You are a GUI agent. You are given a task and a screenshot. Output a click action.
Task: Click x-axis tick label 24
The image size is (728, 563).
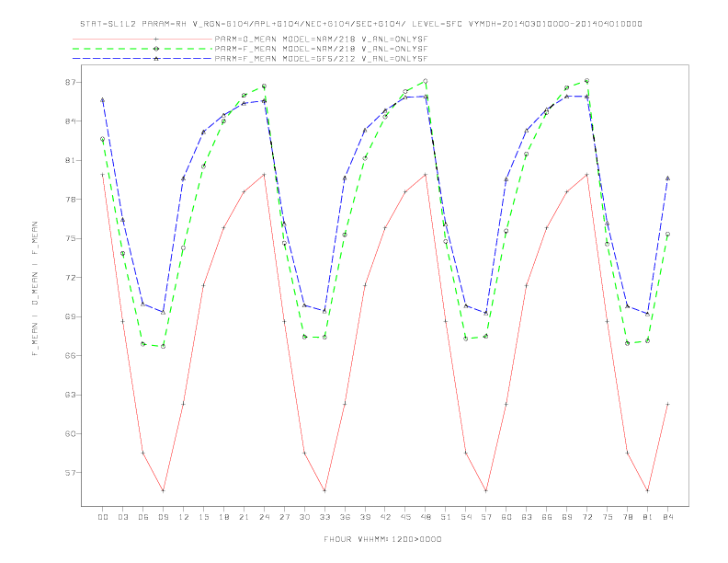pyautogui.click(x=264, y=517)
